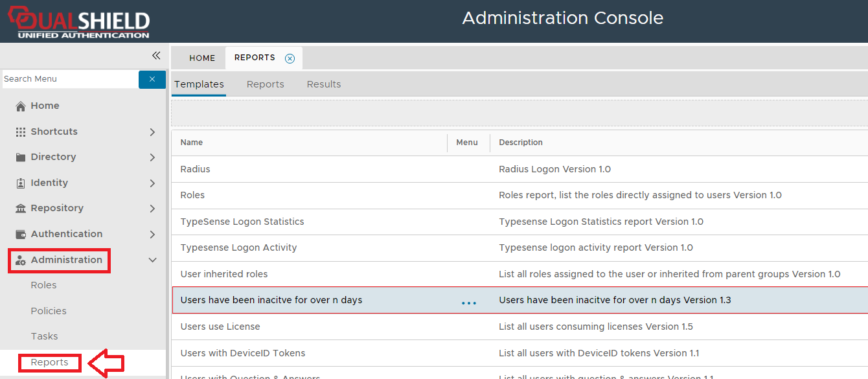Click the Home house icon in sidebar

pos(21,106)
